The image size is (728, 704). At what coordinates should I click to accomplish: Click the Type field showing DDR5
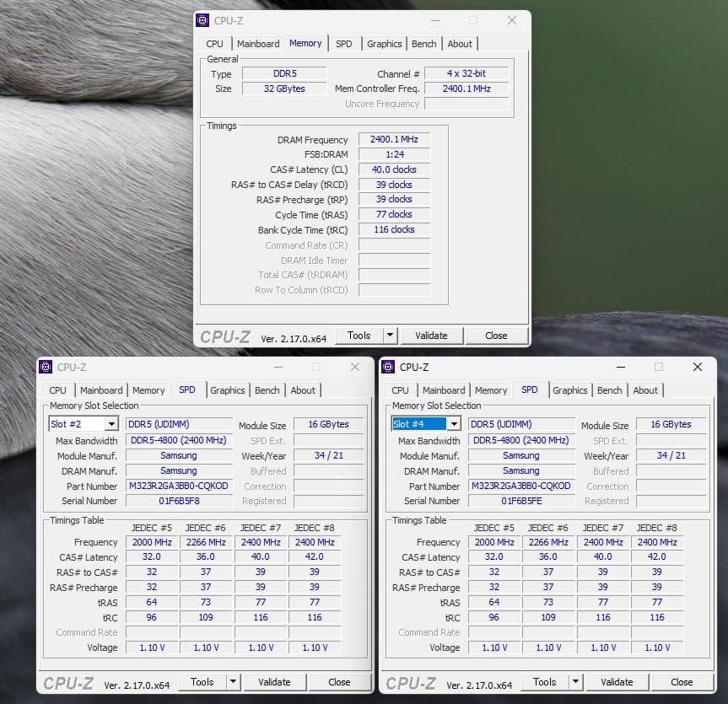pos(284,74)
